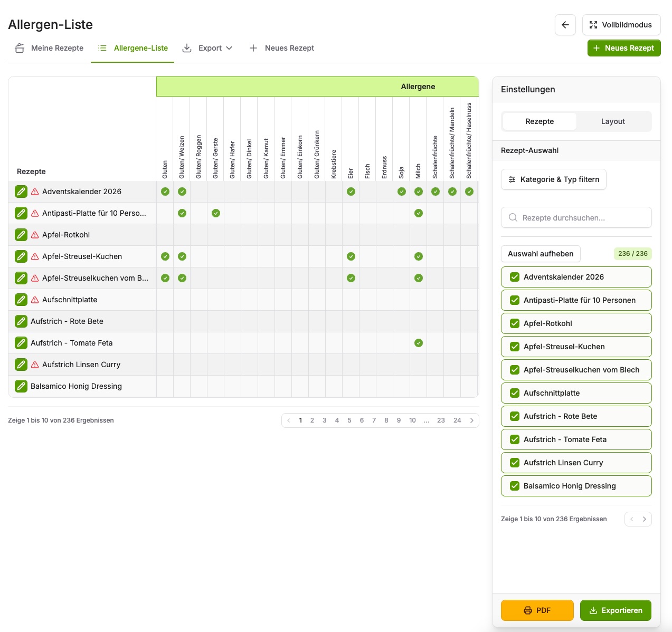Open the Neues Rezept tab
Image resolution: width=672 pixels, height=632 pixels.
[282, 48]
